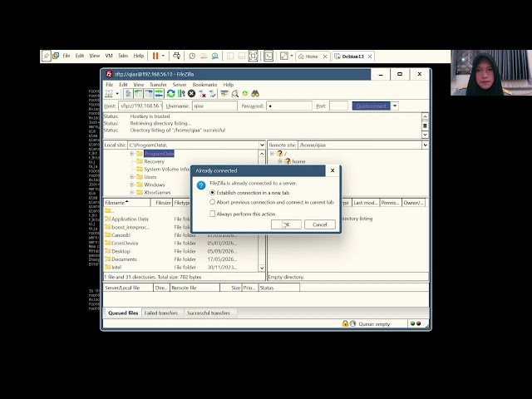Click VMware stretch guest icon

(x=284, y=56)
